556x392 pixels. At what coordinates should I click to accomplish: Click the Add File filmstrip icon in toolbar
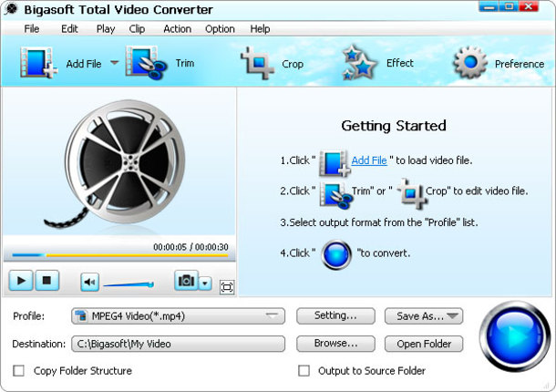click(38, 63)
